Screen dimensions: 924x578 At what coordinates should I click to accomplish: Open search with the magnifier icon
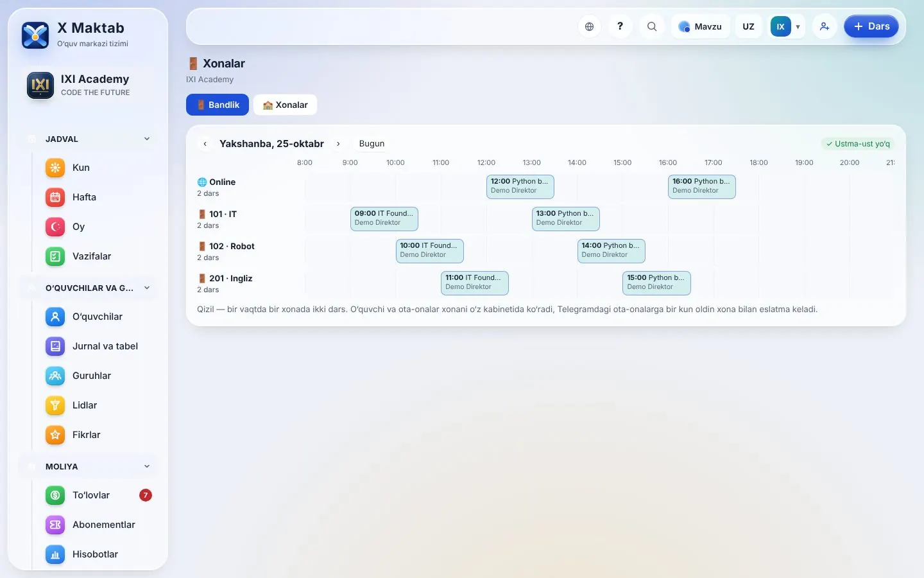[x=652, y=26]
